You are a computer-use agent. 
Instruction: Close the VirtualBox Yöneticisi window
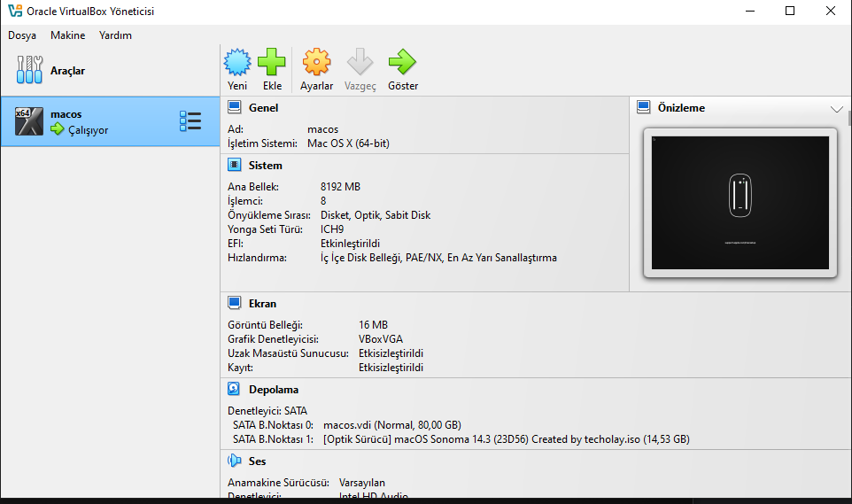click(x=830, y=11)
